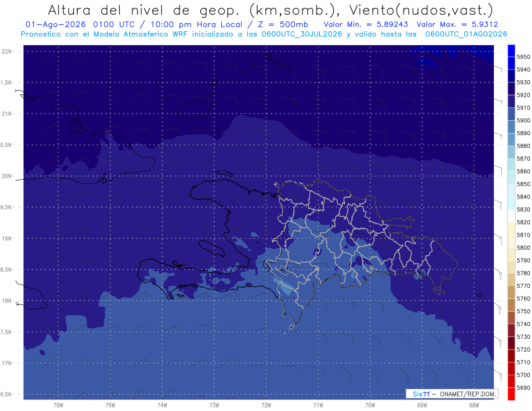Click the 5760 colorbar label
This screenshot has height=411, width=532.
click(524, 298)
